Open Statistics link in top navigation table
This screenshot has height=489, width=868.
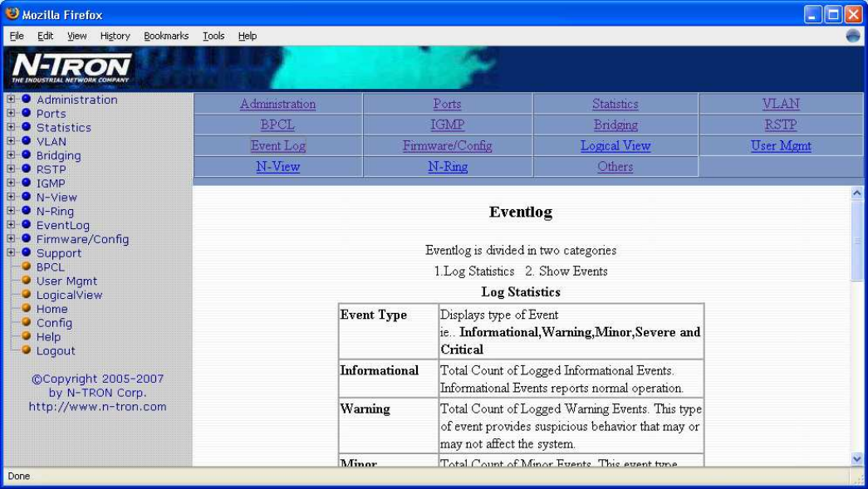[x=615, y=104]
